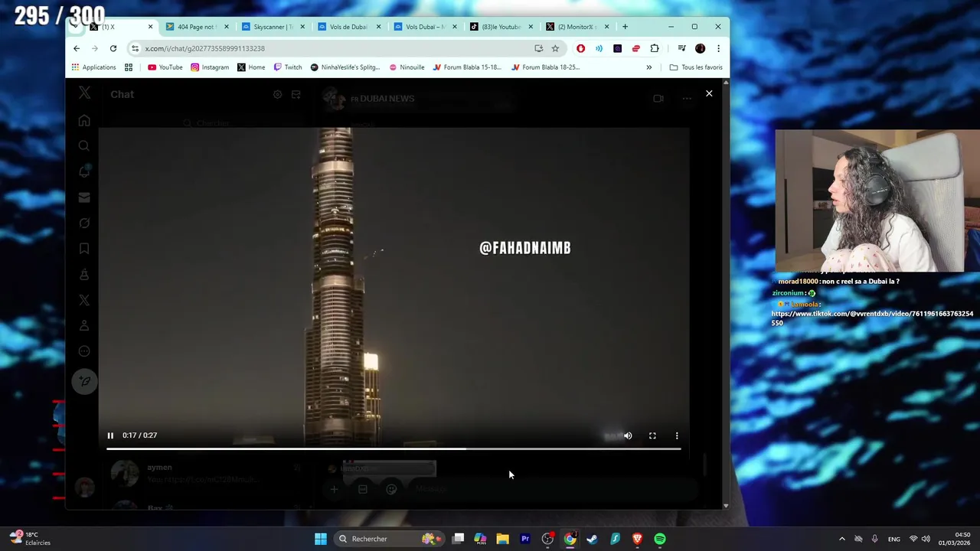Open video more options menu
The width and height of the screenshot is (980, 551).
pos(677,435)
